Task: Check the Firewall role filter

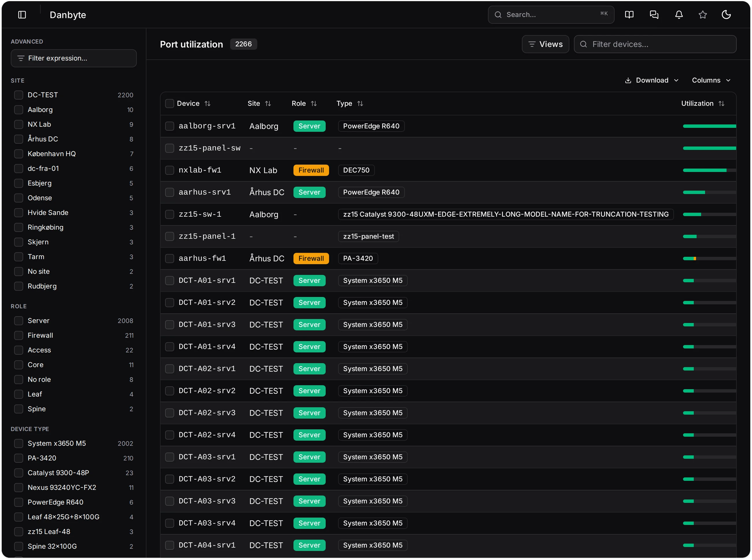Action: (x=19, y=335)
